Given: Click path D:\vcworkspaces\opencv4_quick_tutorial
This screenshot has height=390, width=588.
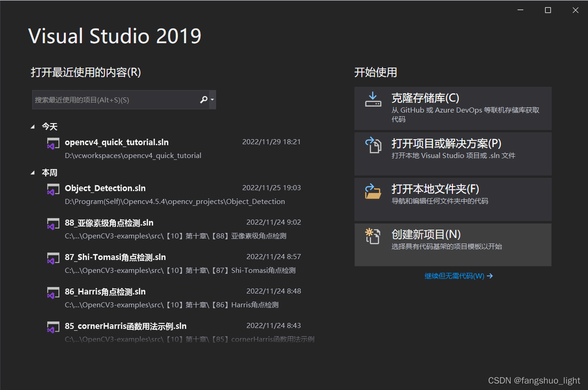Looking at the screenshot, I should click(133, 156).
